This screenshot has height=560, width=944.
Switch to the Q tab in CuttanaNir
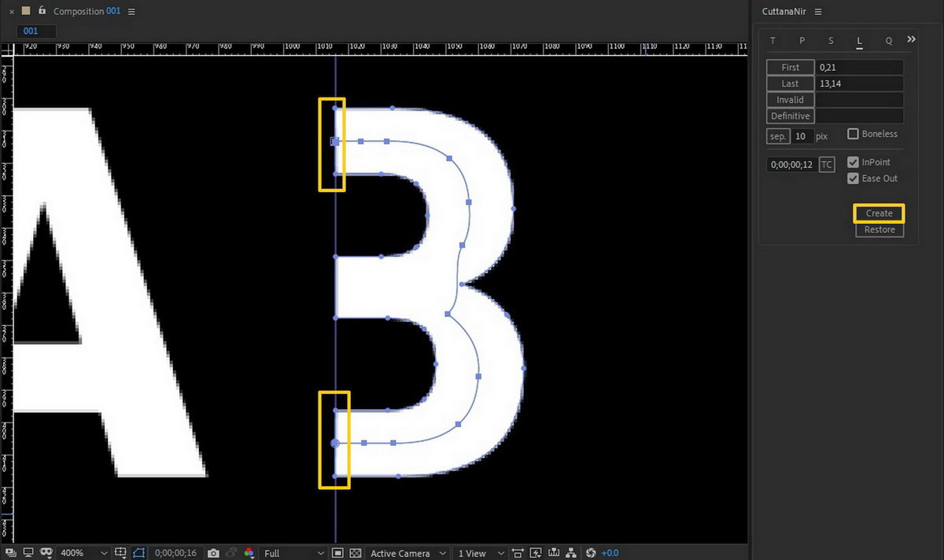point(889,41)
